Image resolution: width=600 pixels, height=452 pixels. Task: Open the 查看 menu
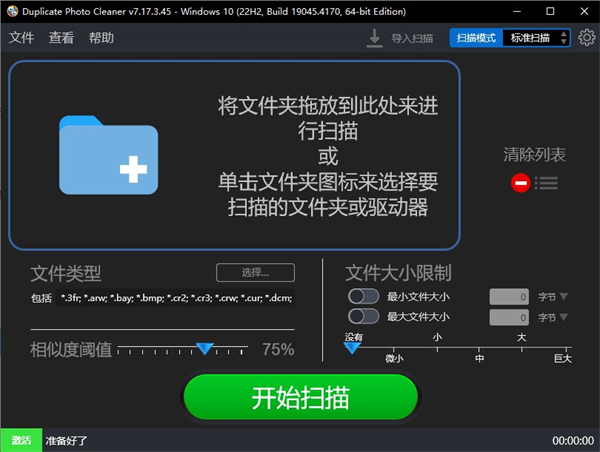[x=61, y=38]
